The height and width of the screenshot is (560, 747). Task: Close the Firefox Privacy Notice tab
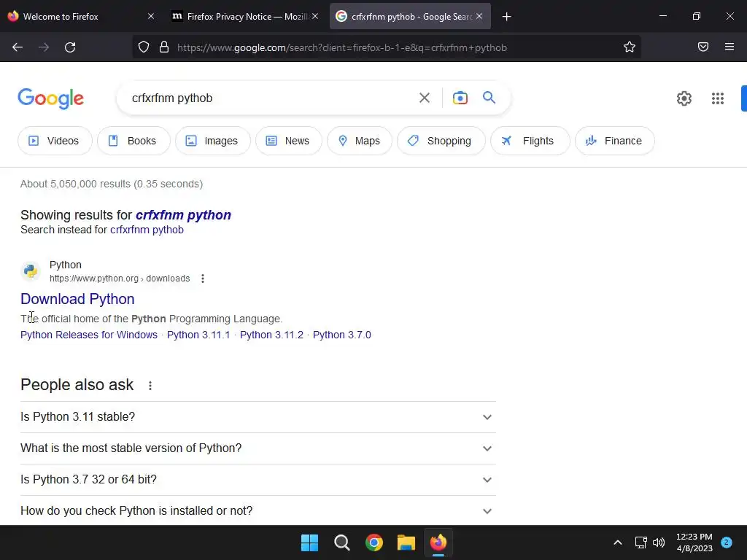click(315, 16)
